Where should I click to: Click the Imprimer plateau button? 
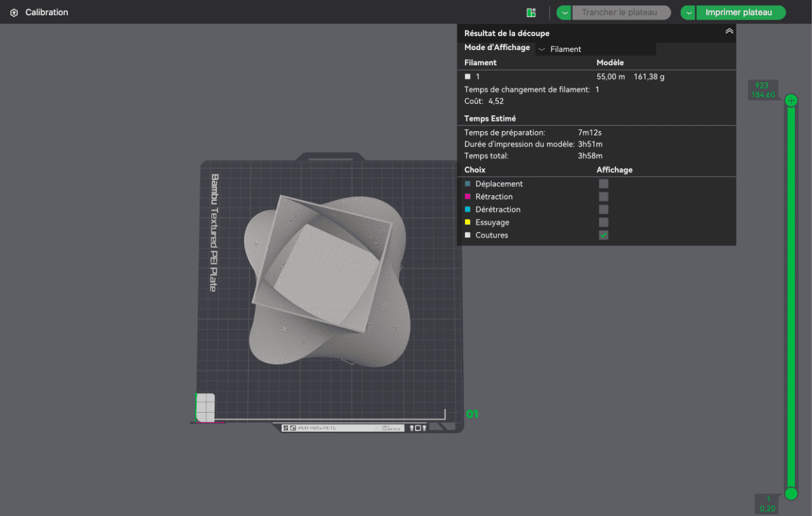[740, 13]
